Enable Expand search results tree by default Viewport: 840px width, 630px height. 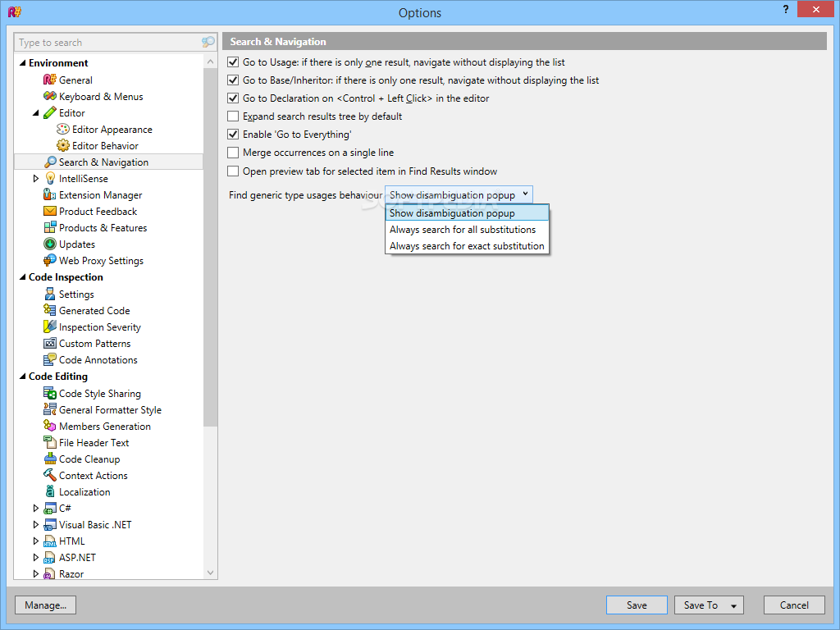pos(233,116)
